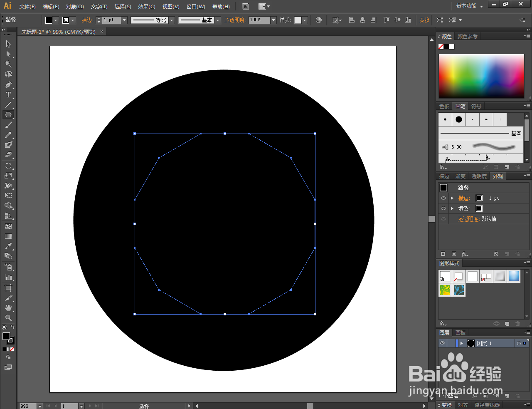The width and height of the screenshot is (532, 409).
Task: Select the Artboard tool
Action: point(8,288)
